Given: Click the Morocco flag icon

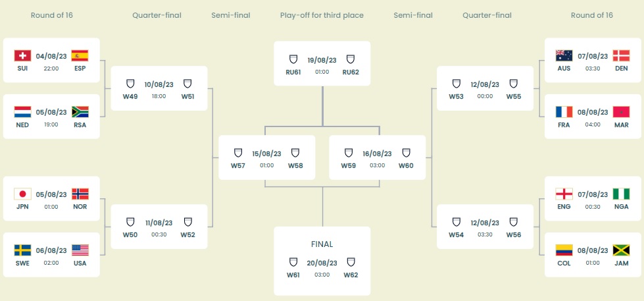Looking at the screenshot, I should [621, 111].
